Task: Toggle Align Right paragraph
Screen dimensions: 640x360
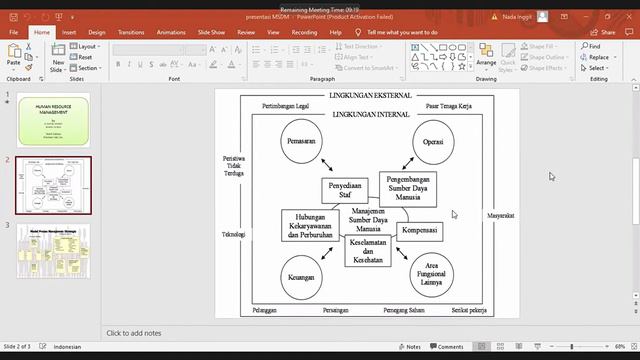Action: click(x=279, y=64)
